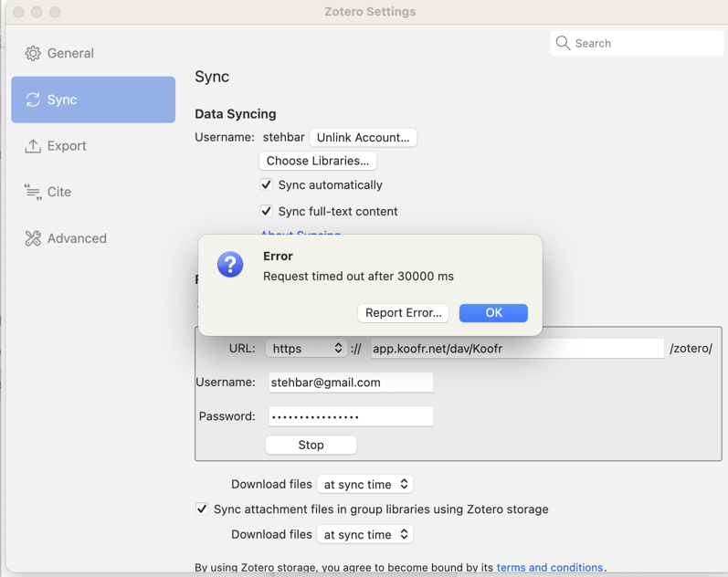
Task: Open the terms and conditions link
Action: pyautogui.click(x=550, y=567)
